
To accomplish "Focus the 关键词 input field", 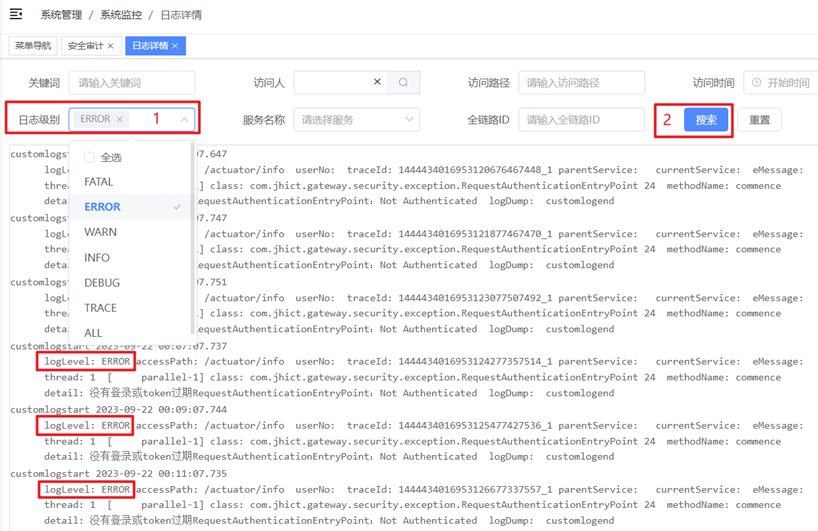I will click(x=132, y=82).
